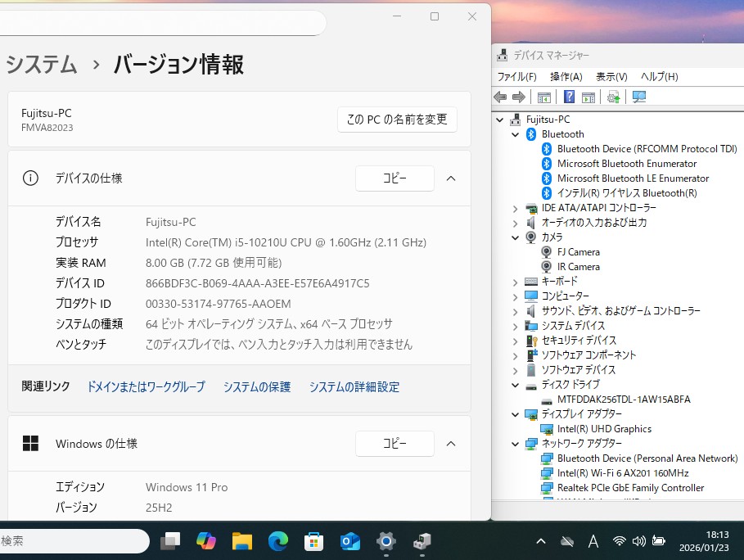Click the Help icon in Device Manager toolbar
This screenshot has height=560, width=744.
tap(569, 97)
